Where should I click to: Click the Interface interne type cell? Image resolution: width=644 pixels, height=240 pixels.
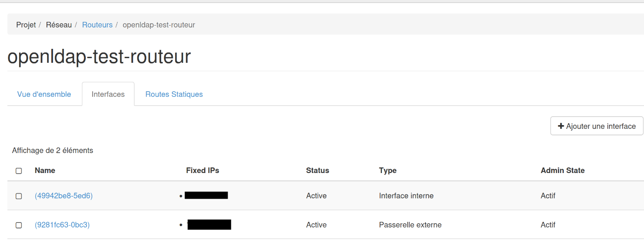coord(406,196)
